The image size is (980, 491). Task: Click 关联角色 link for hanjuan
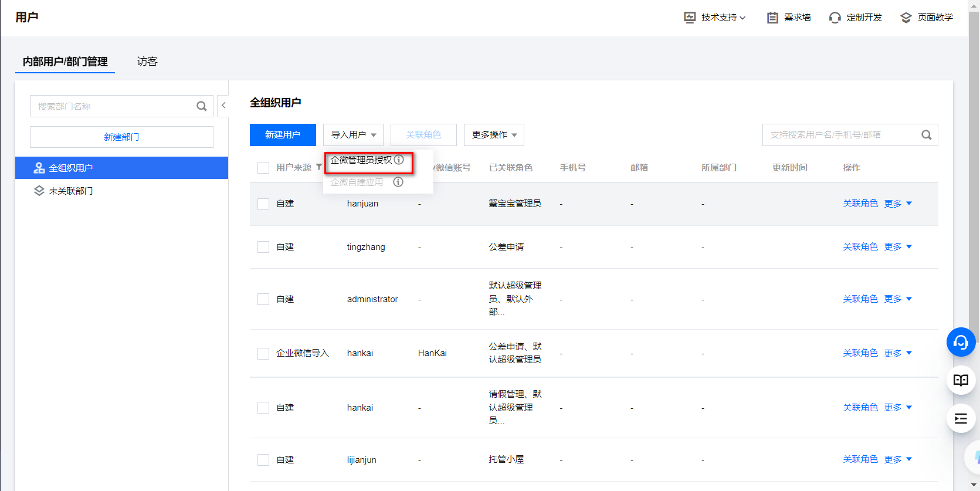point(860,204)
